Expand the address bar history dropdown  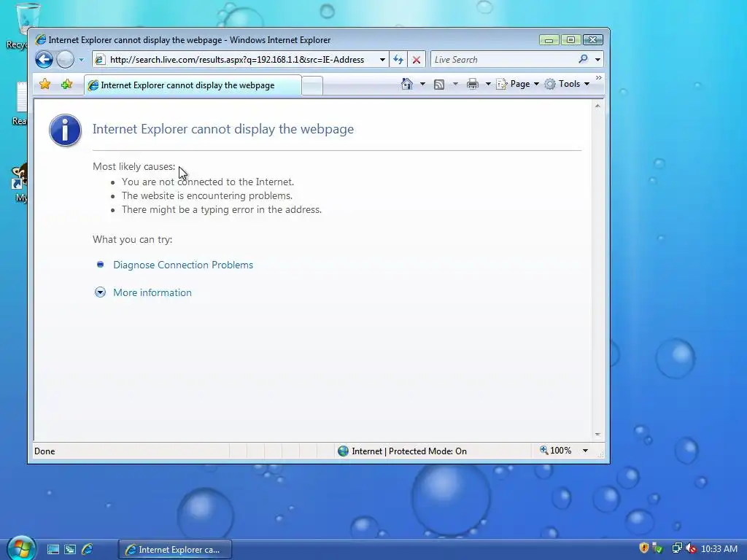tap(382, 60)
